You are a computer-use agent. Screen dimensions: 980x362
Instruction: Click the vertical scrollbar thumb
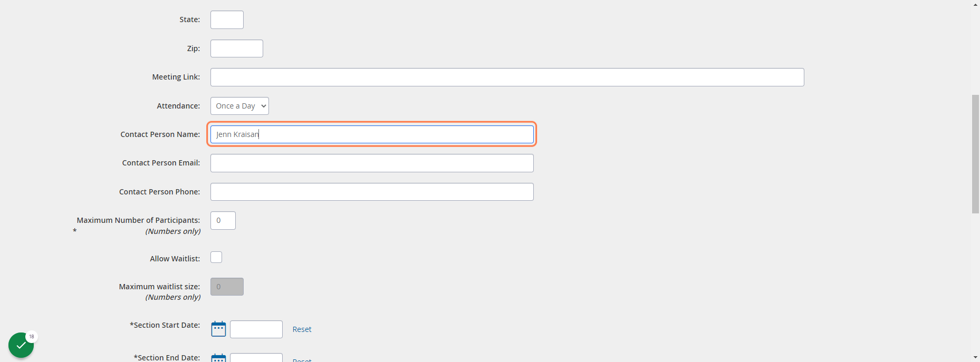click(x=975, y=154)
